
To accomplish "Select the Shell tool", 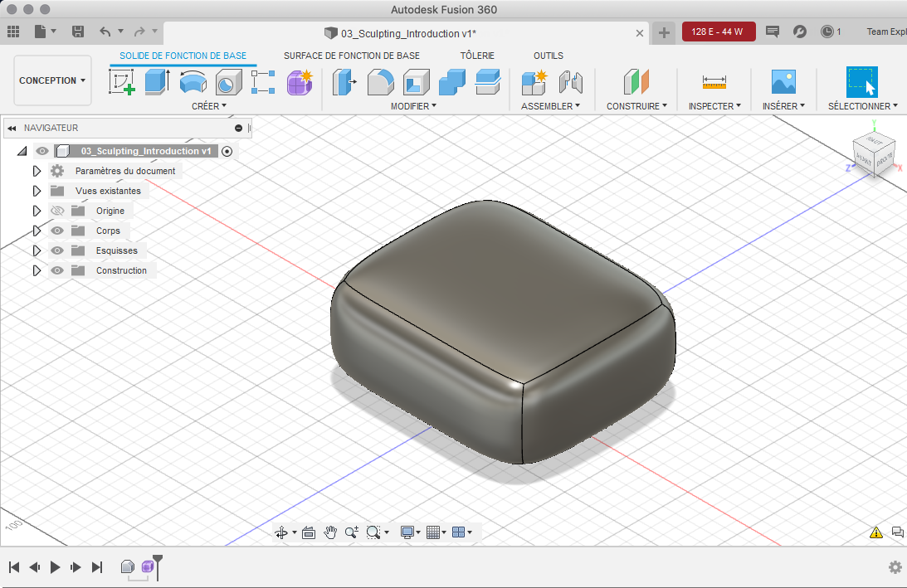I will point(417,81).
